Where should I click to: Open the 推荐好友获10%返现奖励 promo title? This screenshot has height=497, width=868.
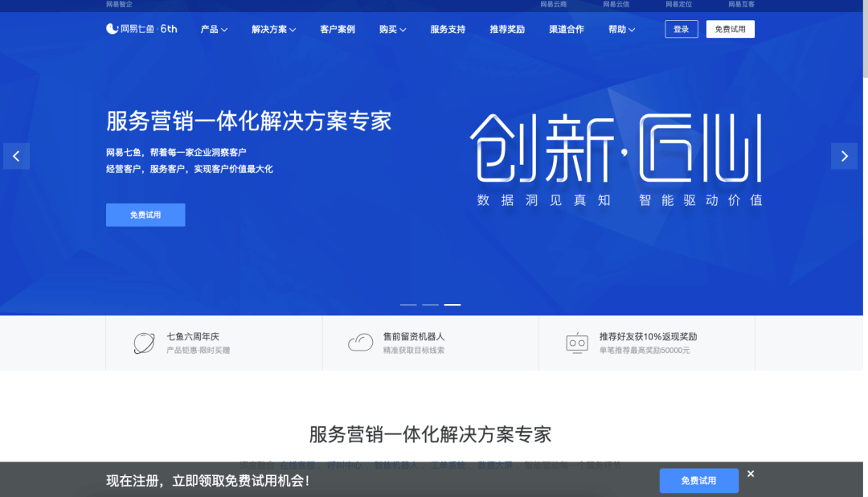click(x=648, y=336)
